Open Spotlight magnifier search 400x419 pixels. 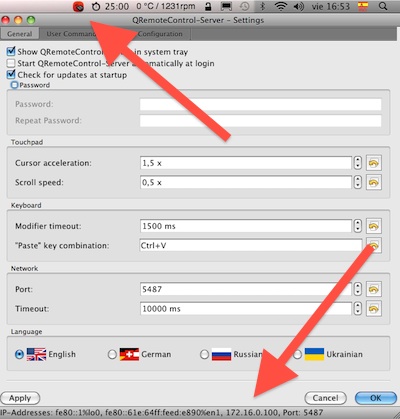(383, 6)
